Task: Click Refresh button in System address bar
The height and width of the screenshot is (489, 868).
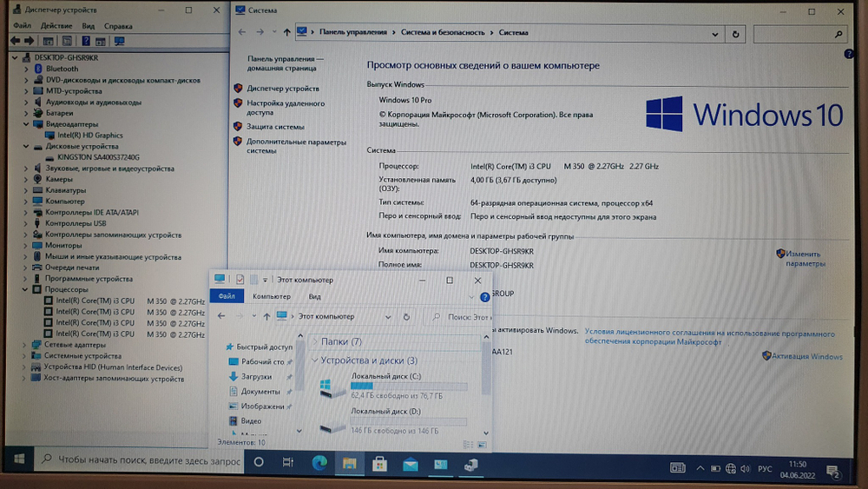Action: click(x=735, y=34)
